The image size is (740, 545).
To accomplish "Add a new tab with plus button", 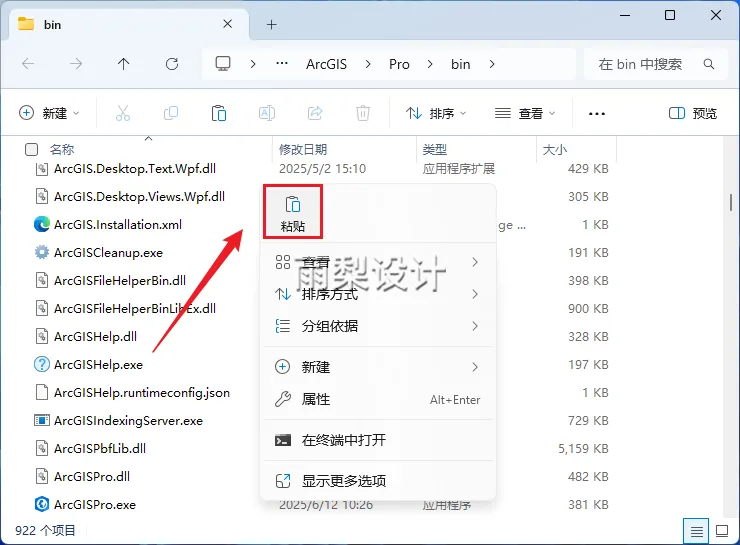I will coord(271,25).
